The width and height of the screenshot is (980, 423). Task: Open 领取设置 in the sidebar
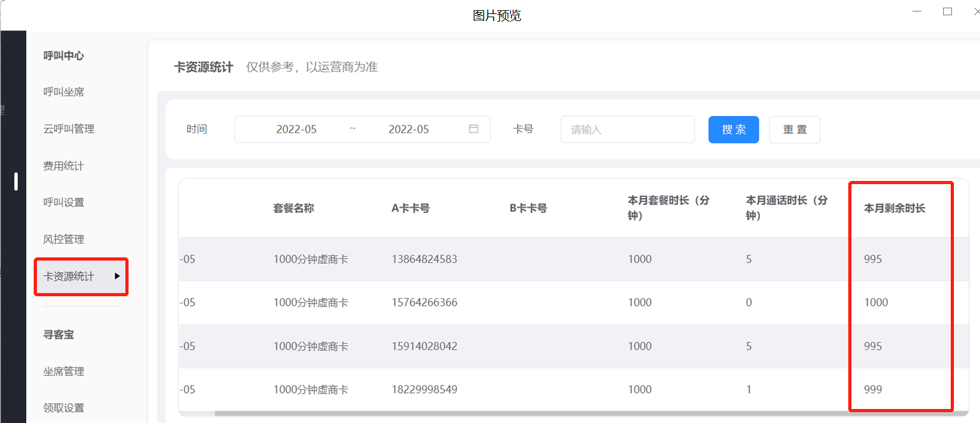64,408
